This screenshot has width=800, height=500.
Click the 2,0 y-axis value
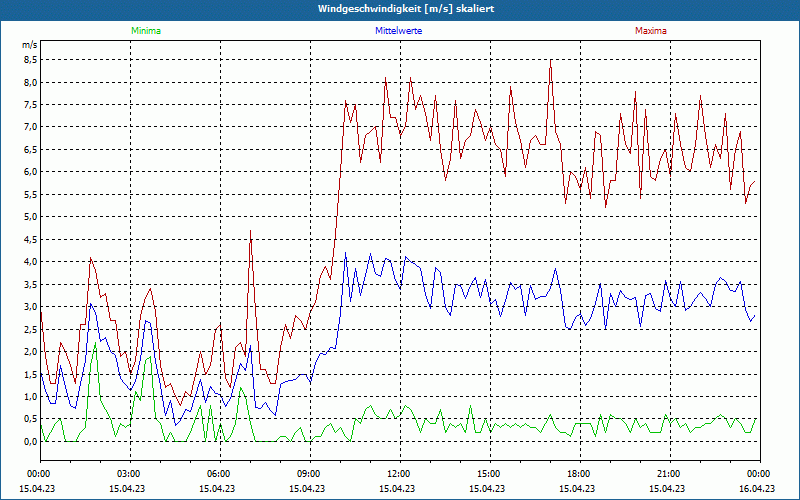31,352
